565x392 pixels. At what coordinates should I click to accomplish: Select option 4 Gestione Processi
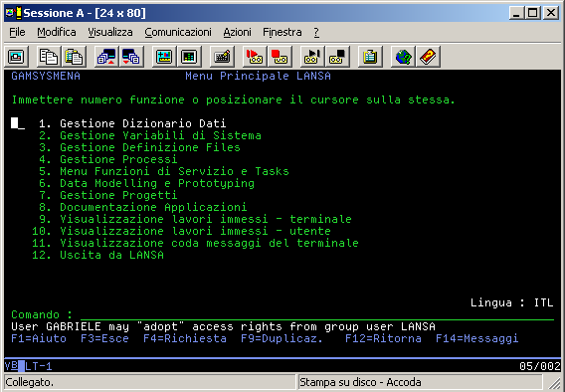108,159
